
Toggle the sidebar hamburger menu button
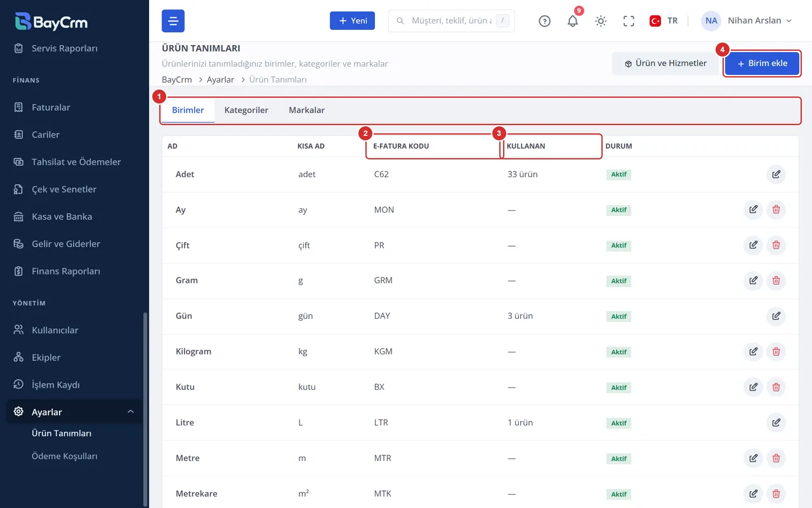(173, 21)
